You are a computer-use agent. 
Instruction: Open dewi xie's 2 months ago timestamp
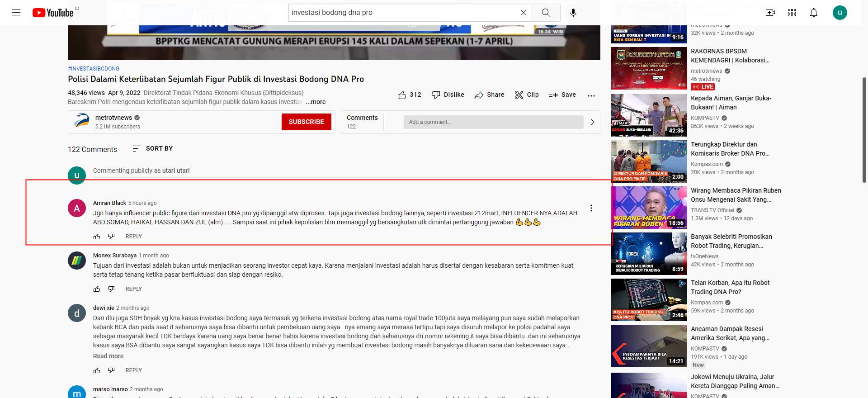coord(133,308)
